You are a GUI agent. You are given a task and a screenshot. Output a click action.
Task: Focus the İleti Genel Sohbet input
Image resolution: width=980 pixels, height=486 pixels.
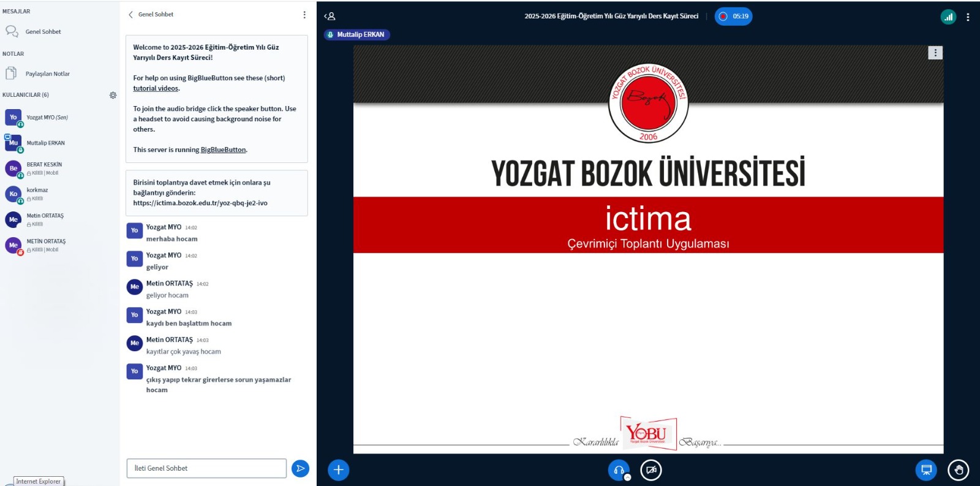coord(206,468)
